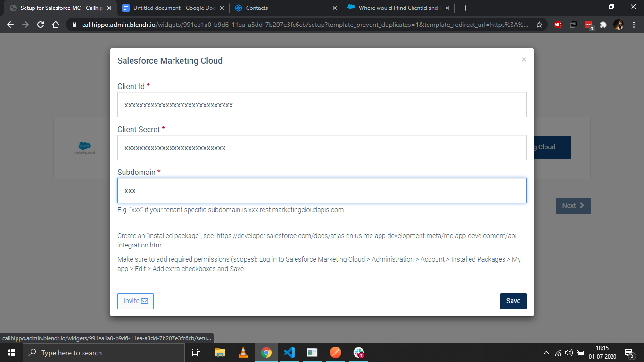Close the Salesforce Marketing Cloud dialog
Viewport: 644px width, 362px height.
coord(524,59)
